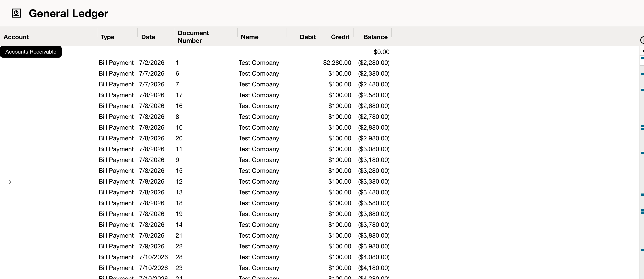Click the General Ledger page title
This screenshot has width=644, height=279.
click(x=68, y=13)
